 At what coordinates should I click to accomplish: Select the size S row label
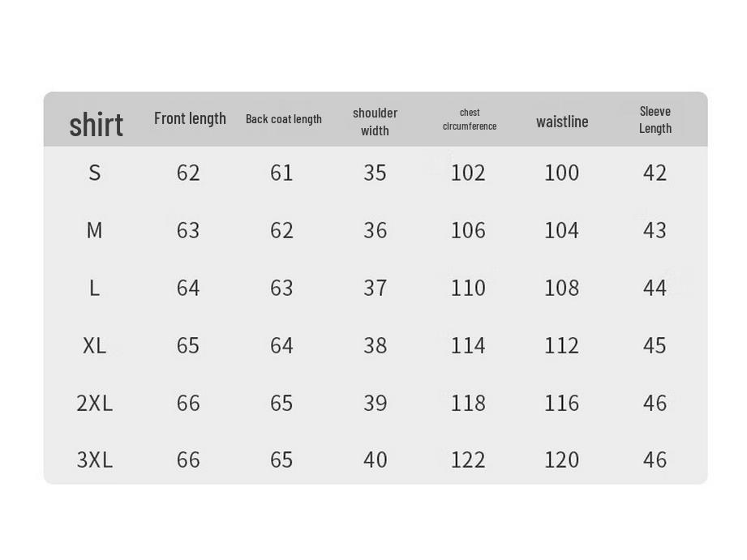coord(95,173)
